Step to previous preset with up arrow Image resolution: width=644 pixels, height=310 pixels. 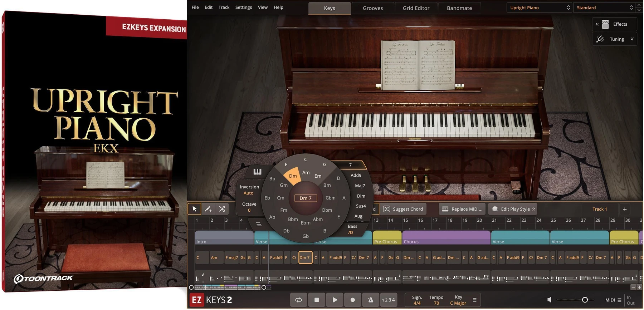[x=639, y=5]
